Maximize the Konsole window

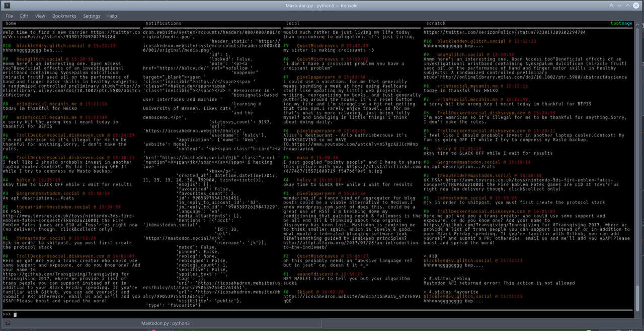628,5
